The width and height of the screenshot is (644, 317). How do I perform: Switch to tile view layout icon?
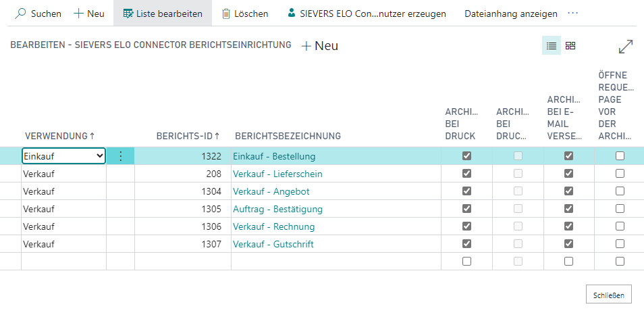[570, 46]
